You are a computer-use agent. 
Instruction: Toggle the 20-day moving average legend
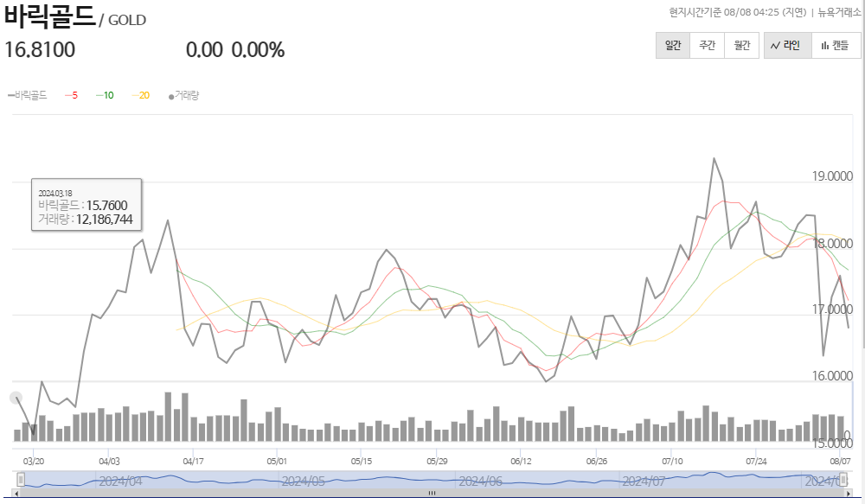[141, 95]
